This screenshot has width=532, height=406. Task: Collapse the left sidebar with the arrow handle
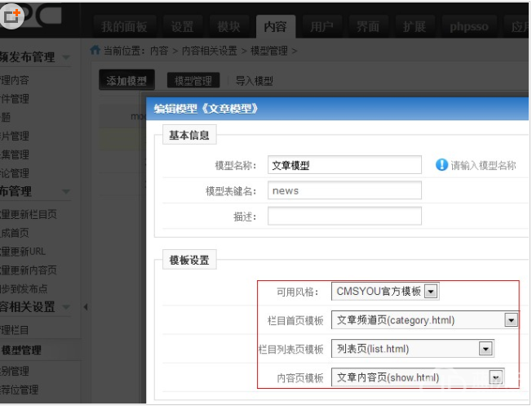click(x=85, y=307)
